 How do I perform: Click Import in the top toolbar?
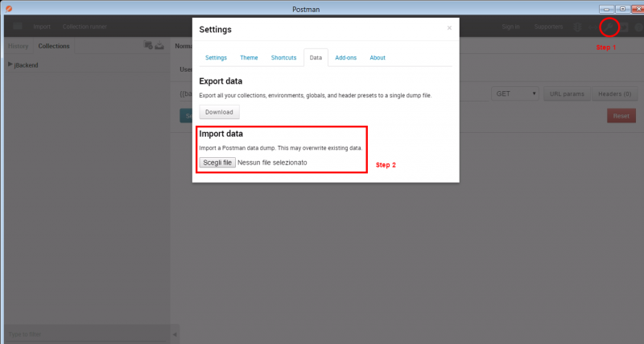tap(42, 27)
